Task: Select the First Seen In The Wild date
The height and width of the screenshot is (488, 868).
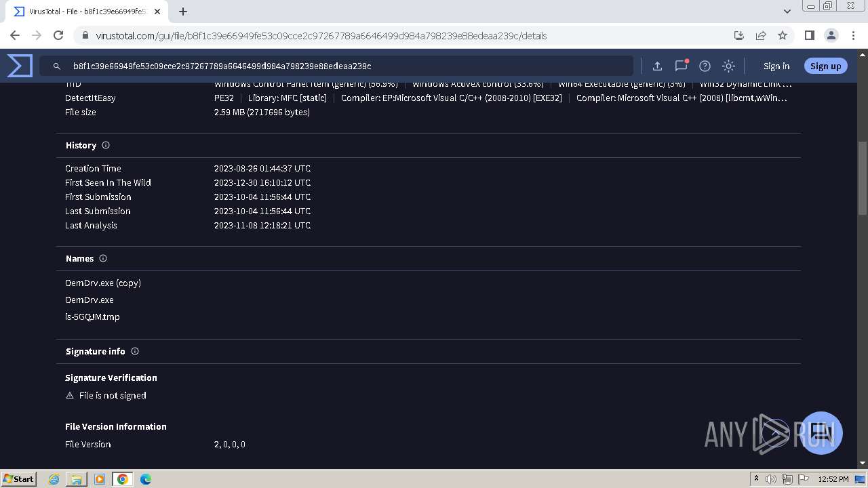Action: tap(262, 182)
